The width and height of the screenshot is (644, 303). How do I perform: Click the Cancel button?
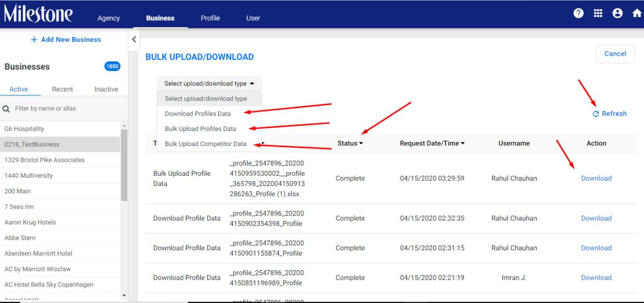tap(615, 54)
